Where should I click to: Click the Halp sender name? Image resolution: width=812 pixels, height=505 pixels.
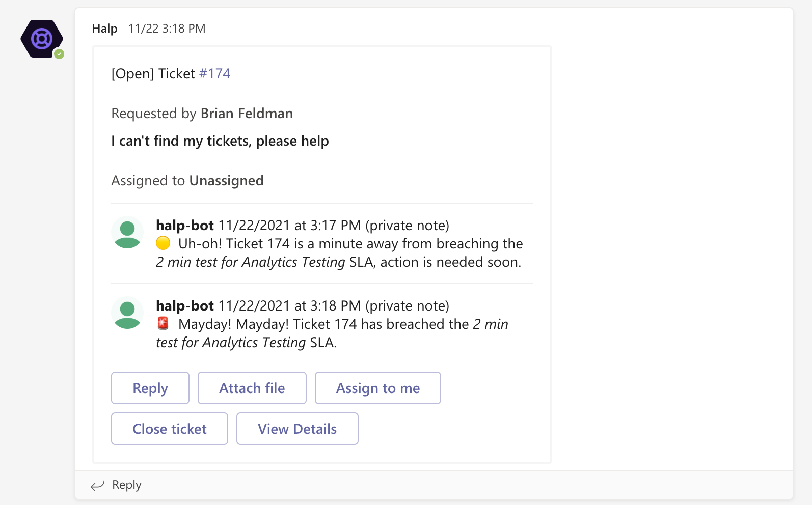105,29
